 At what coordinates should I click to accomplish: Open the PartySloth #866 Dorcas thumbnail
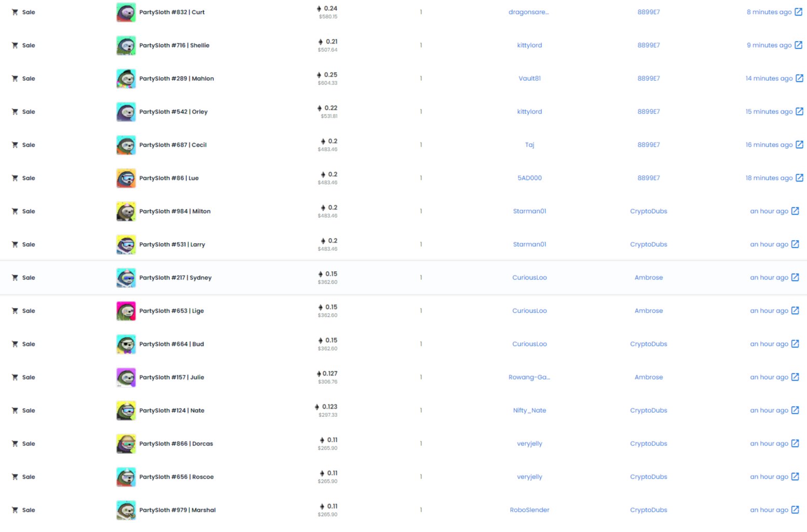tap(126, 443)
